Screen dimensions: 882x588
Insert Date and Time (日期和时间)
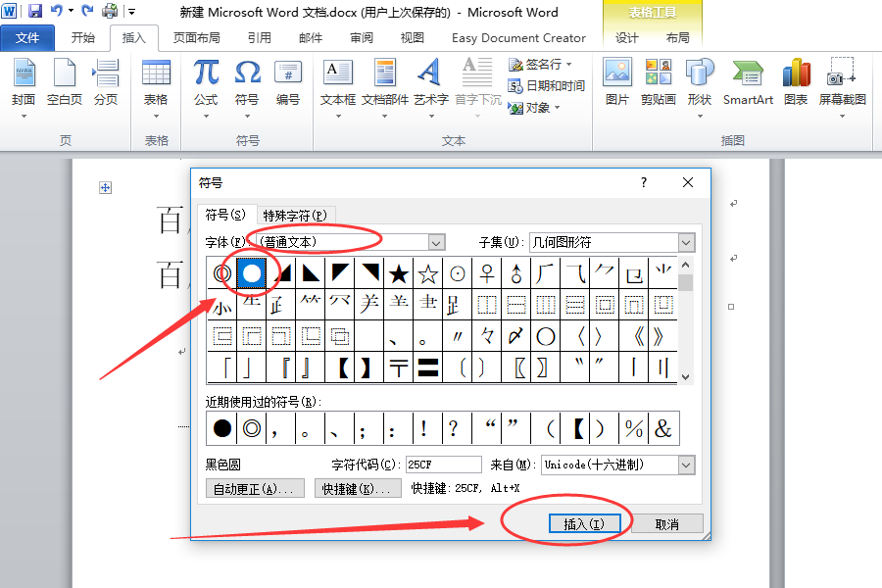546,85
